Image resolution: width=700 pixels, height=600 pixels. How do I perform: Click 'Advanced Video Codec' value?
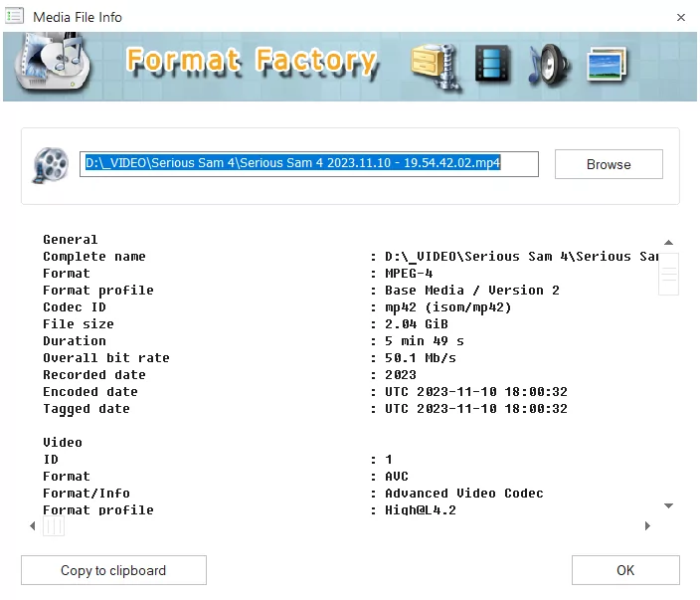point(463,494)
